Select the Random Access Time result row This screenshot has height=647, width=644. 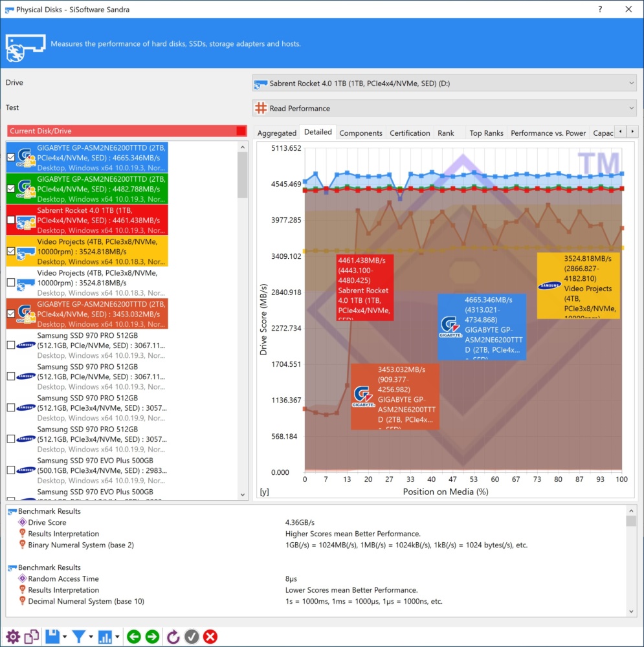318,578
